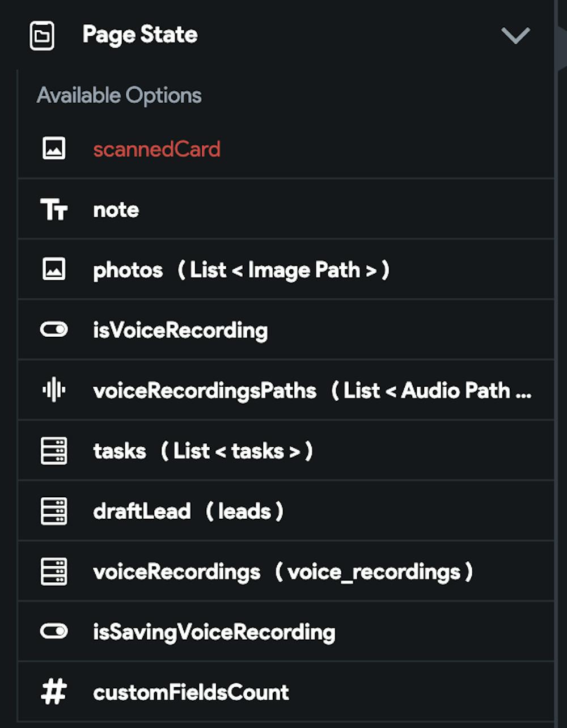Click the Page State folder icon

42,36
